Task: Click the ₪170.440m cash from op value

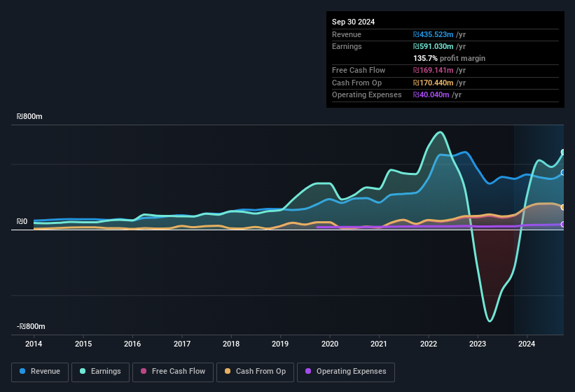Action: (433, 83)
